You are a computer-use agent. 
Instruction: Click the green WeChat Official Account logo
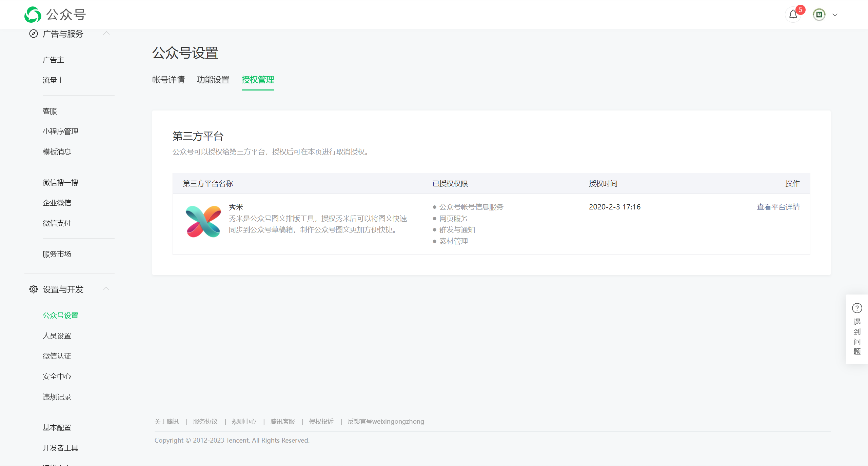33,15
